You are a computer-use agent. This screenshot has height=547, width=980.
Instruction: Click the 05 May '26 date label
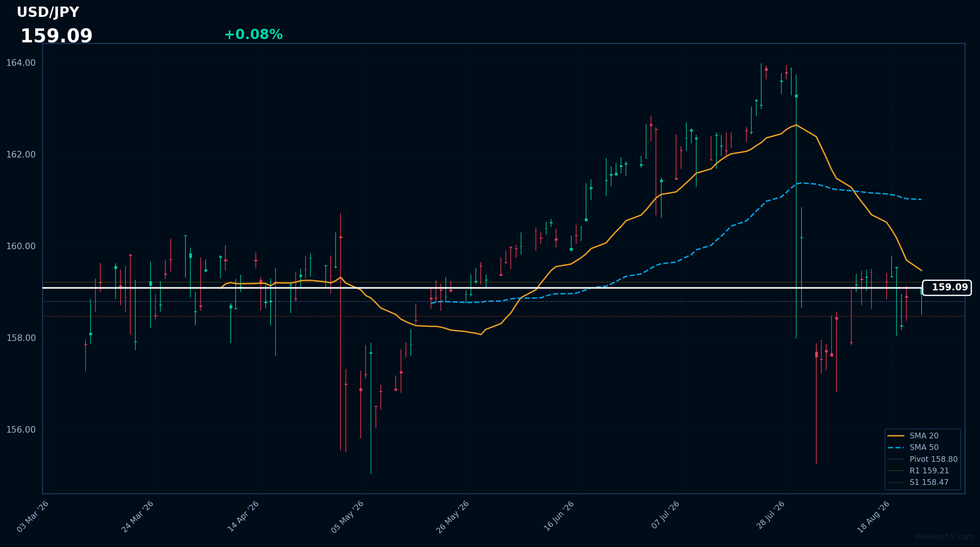348,517
